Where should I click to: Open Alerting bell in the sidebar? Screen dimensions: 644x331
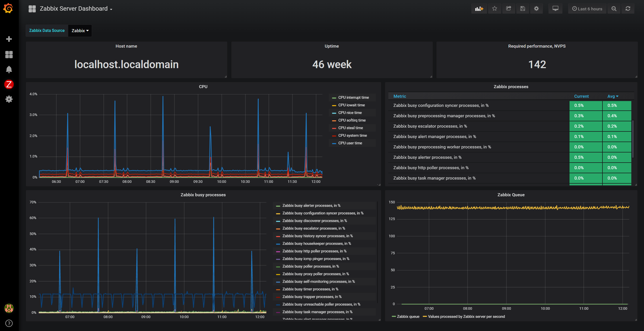click(9, 69)
